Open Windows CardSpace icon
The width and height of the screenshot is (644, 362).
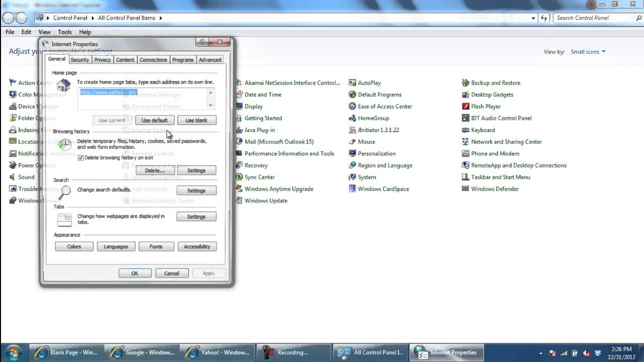[379, 189]
